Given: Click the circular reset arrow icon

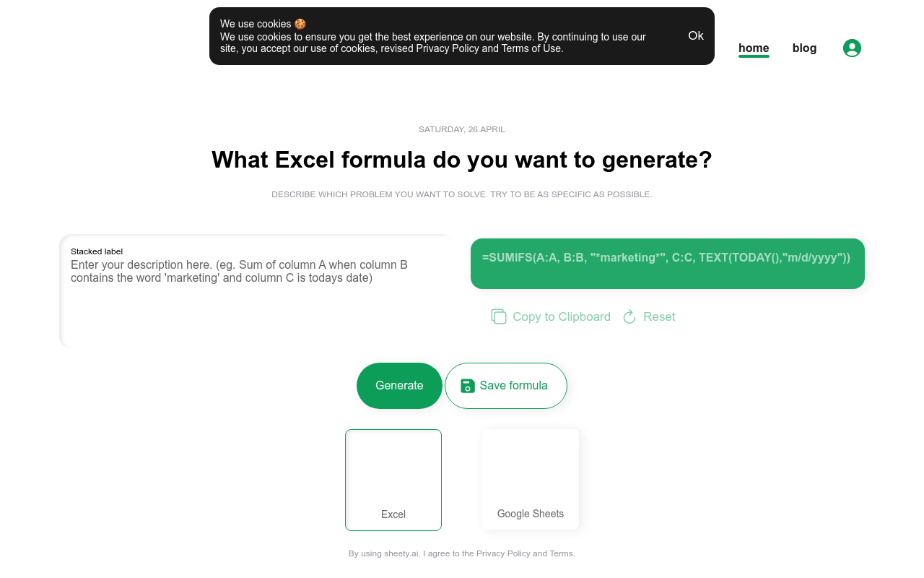Looking at the screenshot, I should pyautogui.click(x=629, y=316).
